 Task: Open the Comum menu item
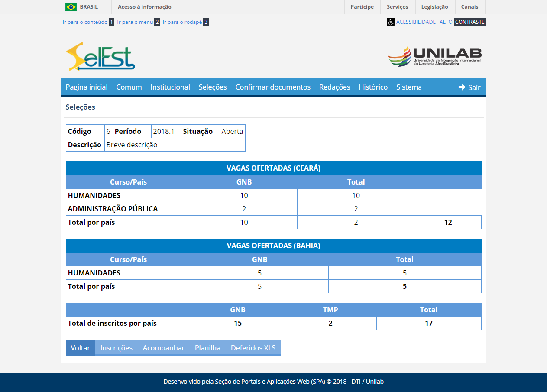[129, 87]
